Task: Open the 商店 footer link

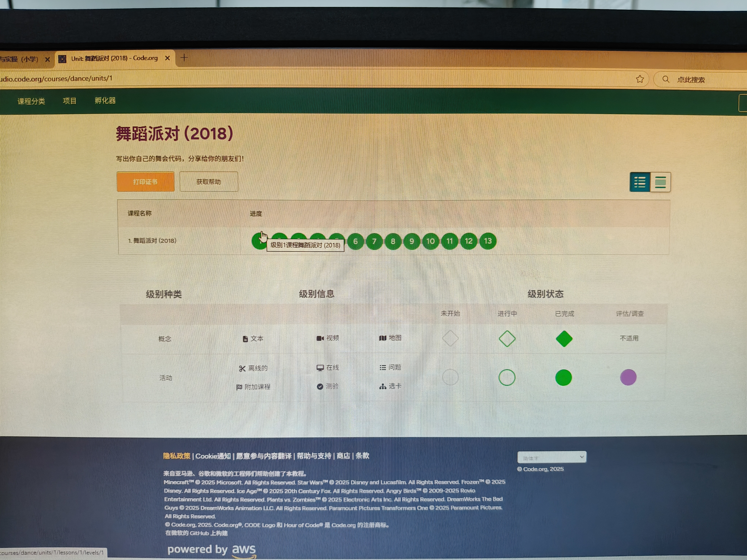Action: pyautogui.click(x=343, y=456)
